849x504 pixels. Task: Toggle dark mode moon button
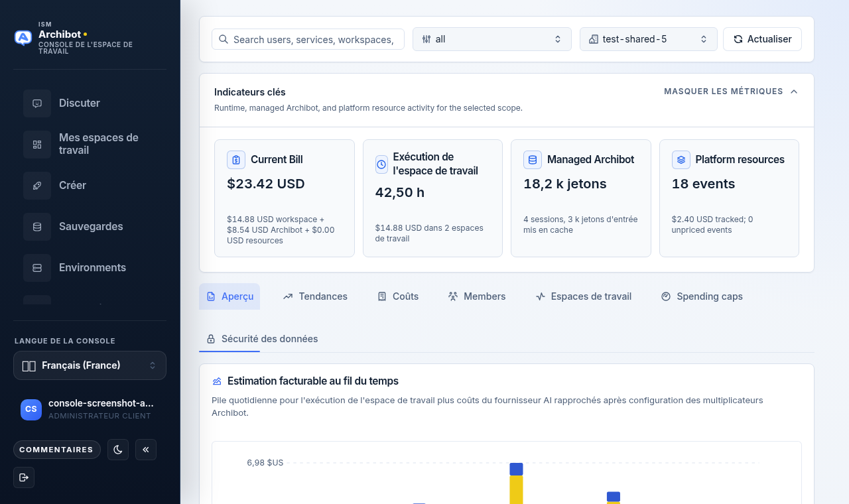point(118,450)
